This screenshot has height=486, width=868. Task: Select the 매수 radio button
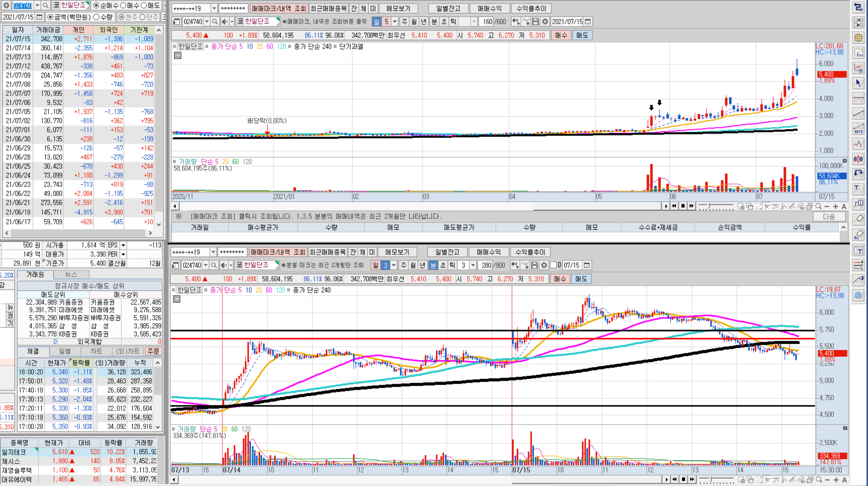coord(123,5)
